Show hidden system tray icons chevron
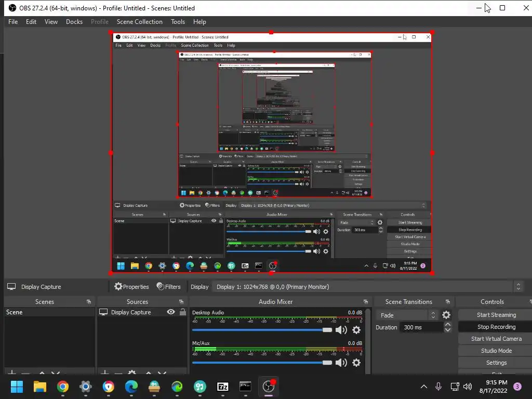532x399 pixels. (x=424, y=387)
